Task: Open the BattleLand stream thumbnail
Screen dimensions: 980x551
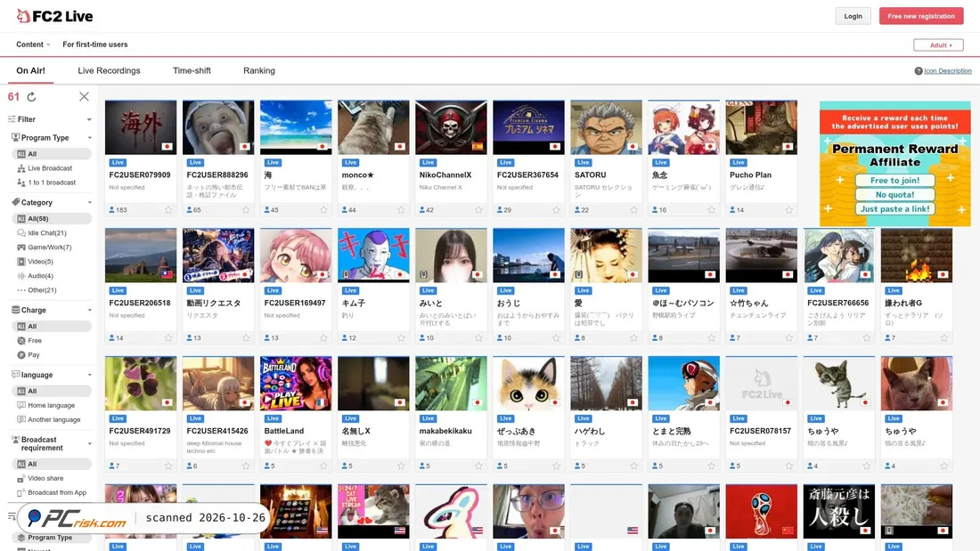Action: [296, 383]
